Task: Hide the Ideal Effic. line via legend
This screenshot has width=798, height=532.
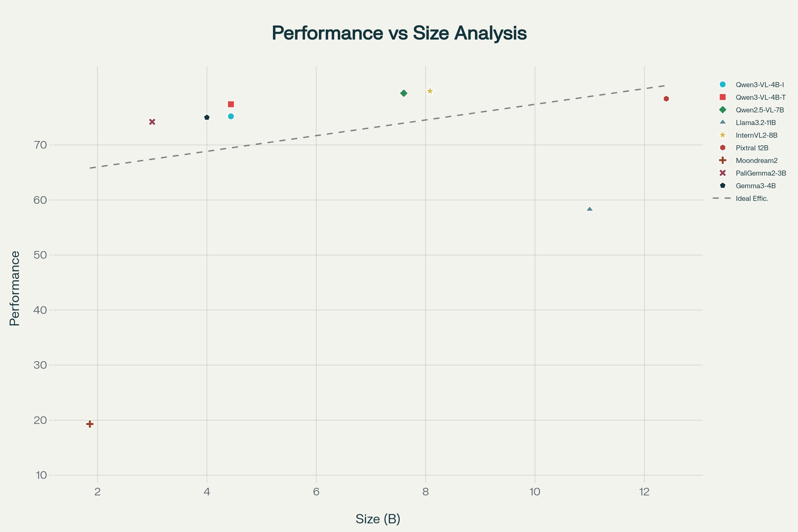Action: [751, 199]
